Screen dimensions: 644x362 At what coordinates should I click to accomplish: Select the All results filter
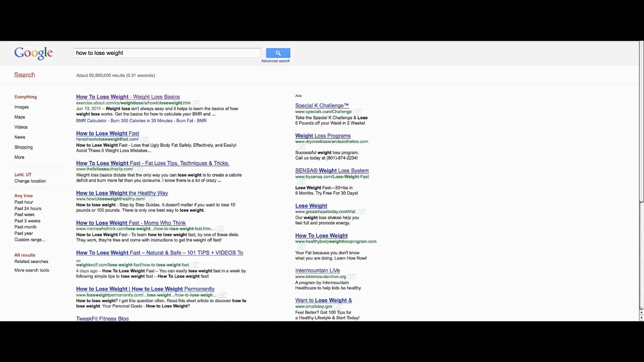25,255
